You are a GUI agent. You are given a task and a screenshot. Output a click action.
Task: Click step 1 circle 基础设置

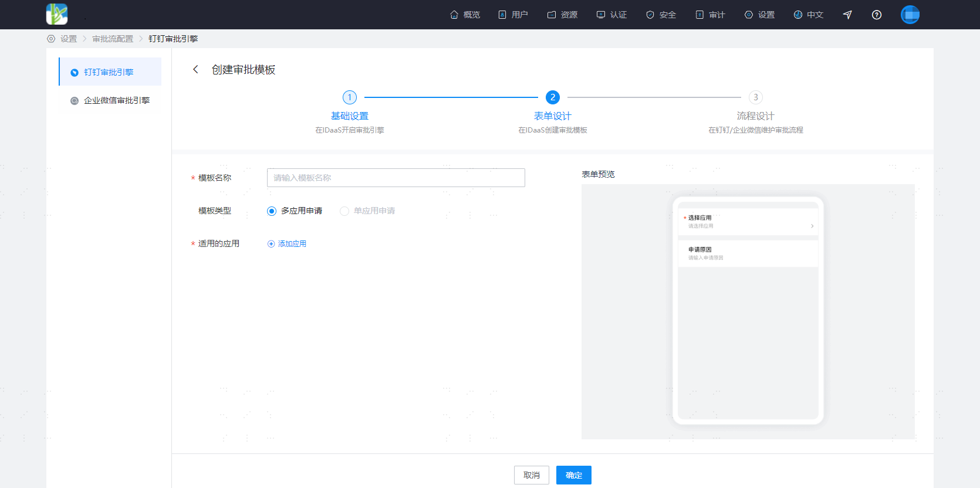coord(350,97)
